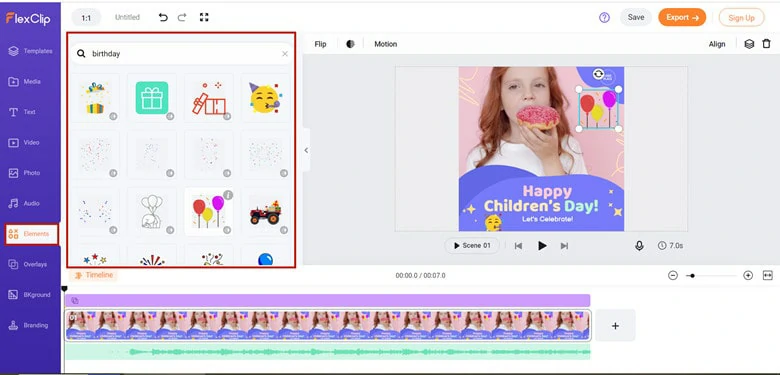Open the BKground sidebar section

pyautogui.click(x=30, y=295)
